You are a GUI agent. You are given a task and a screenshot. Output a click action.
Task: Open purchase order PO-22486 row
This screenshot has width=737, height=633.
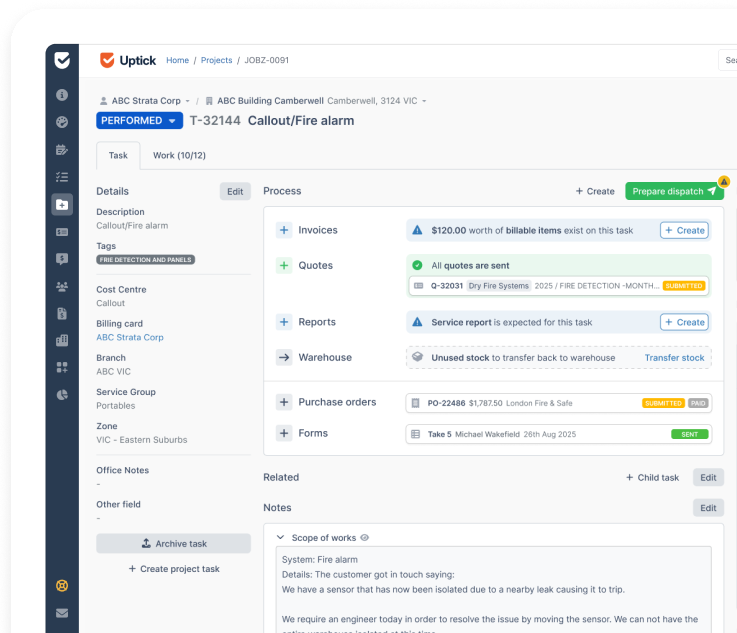click(558, 403)
